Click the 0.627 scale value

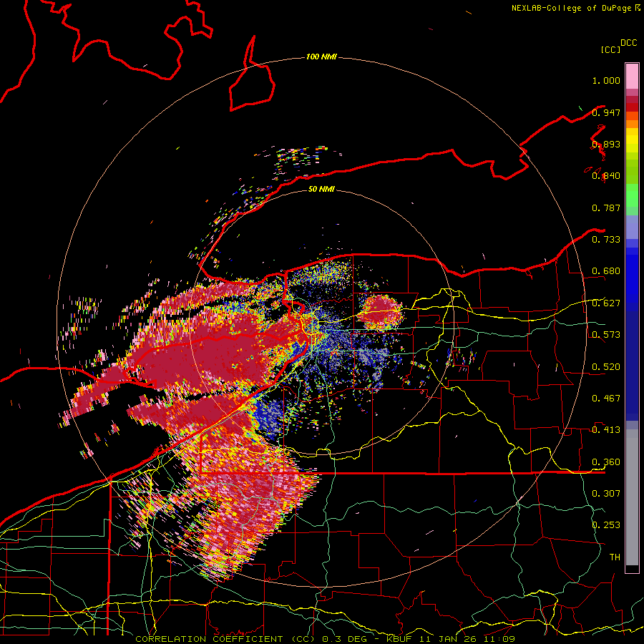coord(606,303)
